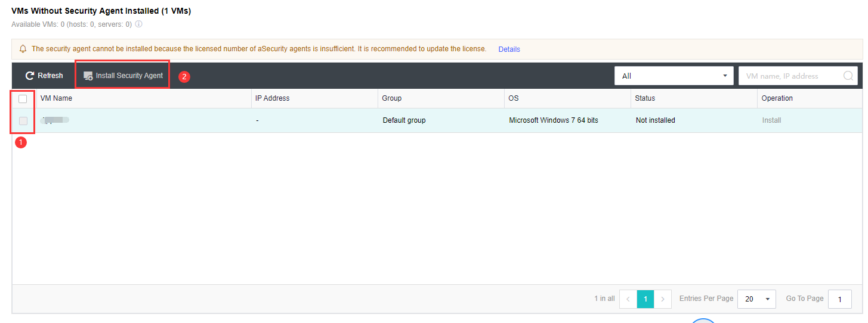Click the Install Security Agent icon
Image resolution: width=868 pixels, height=323 pixels.
(88, 76)
